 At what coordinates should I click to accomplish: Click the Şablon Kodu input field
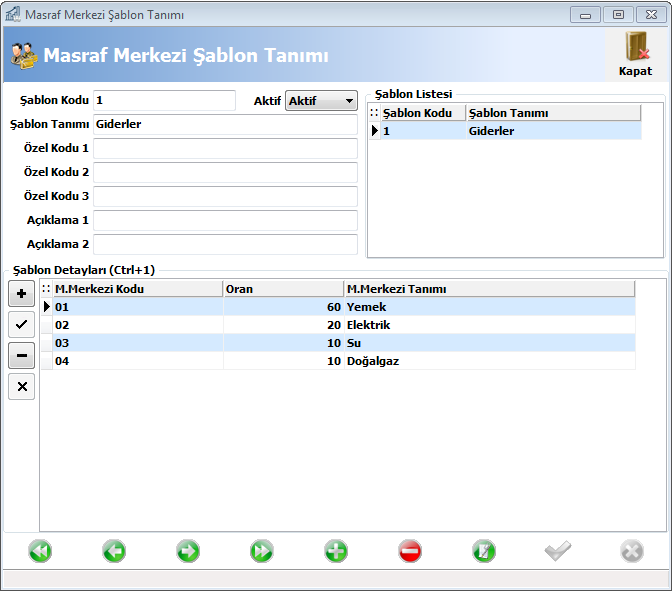165,101
